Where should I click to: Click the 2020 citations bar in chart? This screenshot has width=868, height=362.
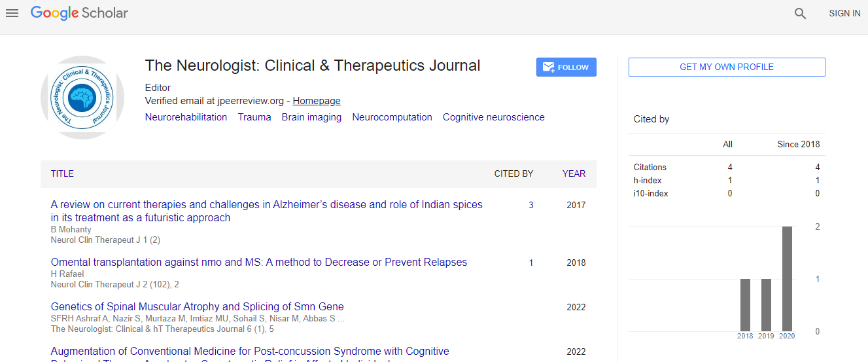pyautogui.click(x=787, y=279)
